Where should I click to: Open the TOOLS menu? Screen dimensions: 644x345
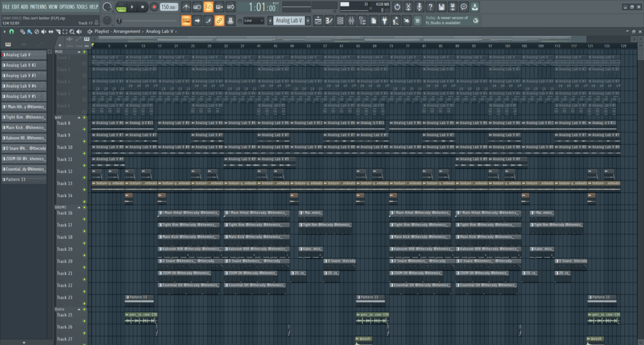point(82,6)
